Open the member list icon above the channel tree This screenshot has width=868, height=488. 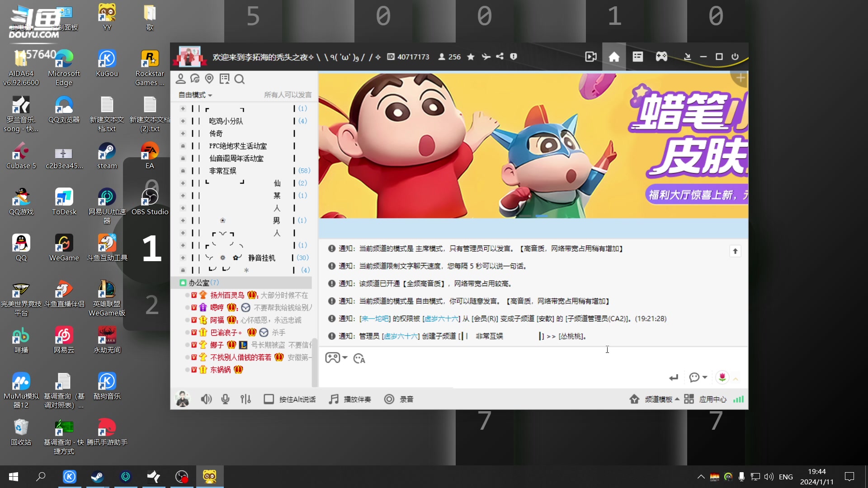[x=181, y=79]
